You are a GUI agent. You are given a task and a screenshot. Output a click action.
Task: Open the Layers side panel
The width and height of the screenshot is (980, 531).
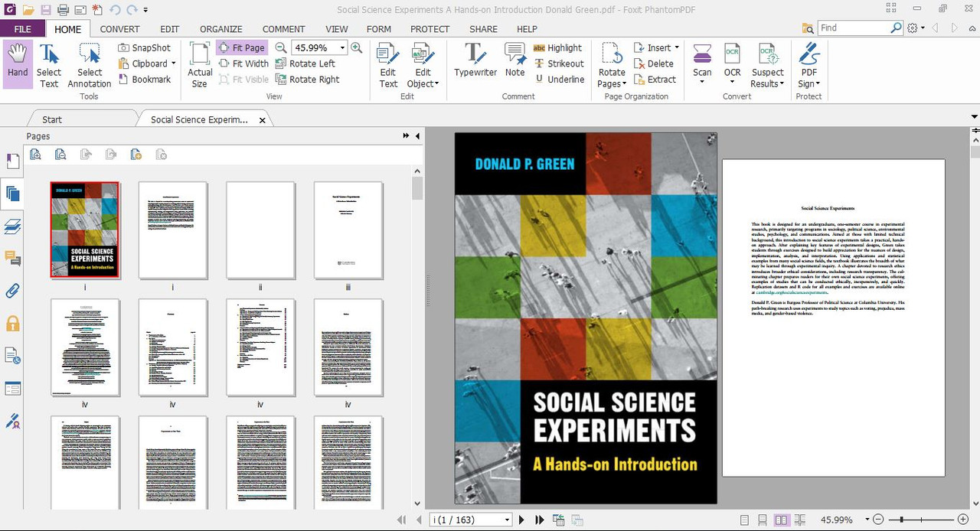[x=13, y=226]
